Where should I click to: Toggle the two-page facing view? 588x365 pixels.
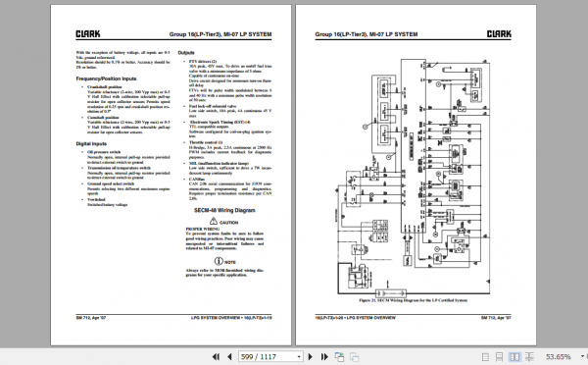[514, 356]
